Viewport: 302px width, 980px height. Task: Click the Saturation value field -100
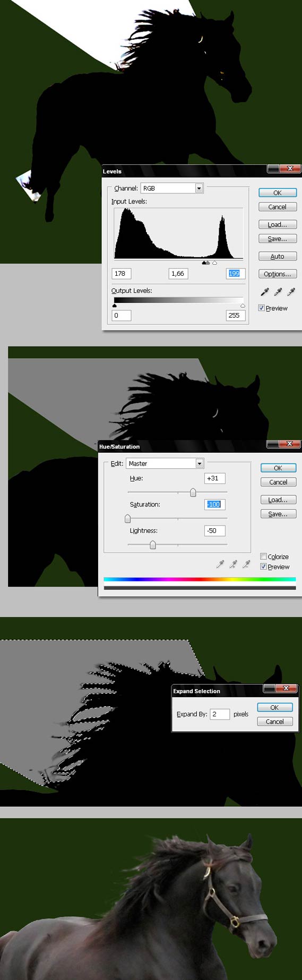click(x=215, y=504)
